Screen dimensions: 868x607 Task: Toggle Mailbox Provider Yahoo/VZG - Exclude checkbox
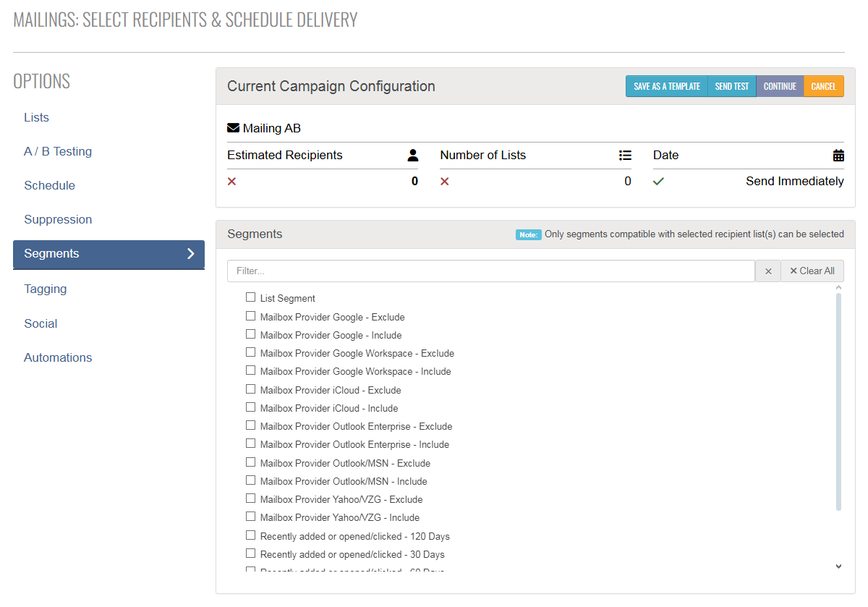250,498
